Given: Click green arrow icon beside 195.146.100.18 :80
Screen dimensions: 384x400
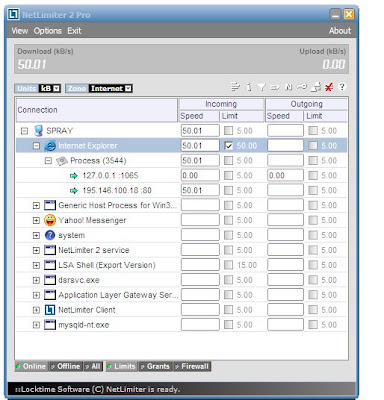Looking at the screenshot, I should (x=74, y=191).
